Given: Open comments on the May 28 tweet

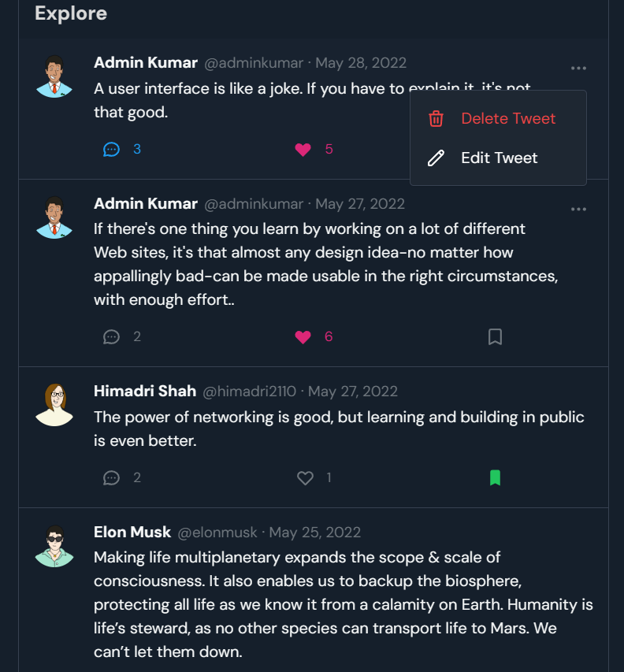Looking at the screenshot, I should [x=111, y=150].
